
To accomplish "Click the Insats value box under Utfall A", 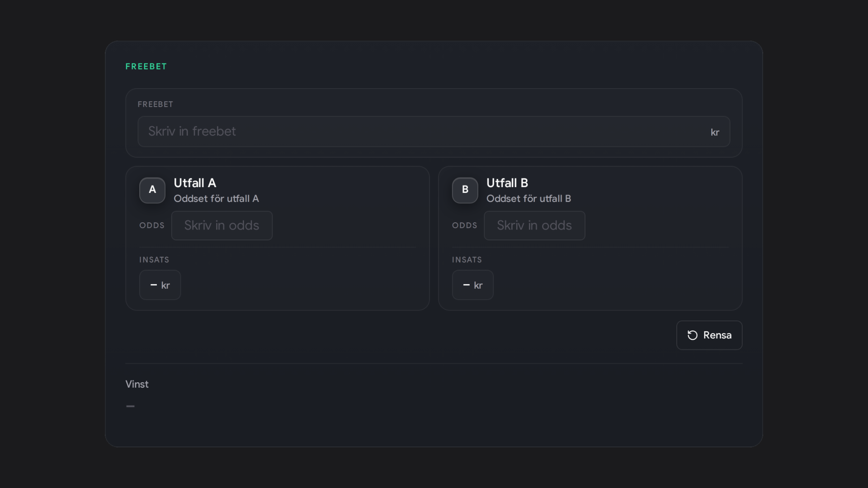I will point(160,285).
